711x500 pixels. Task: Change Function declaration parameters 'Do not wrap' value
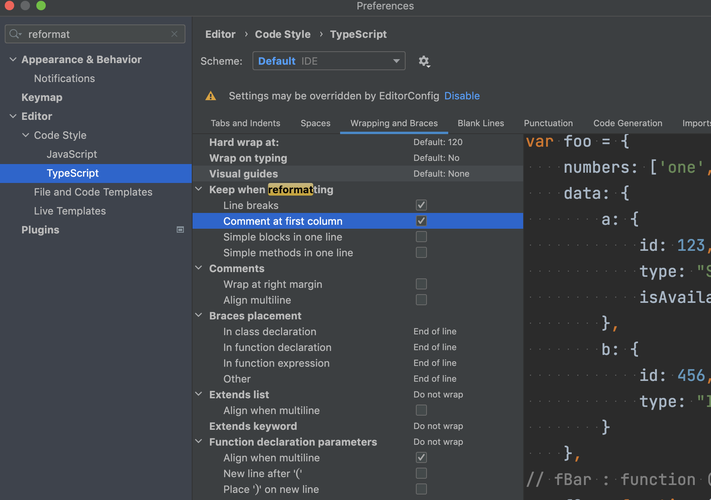point(438,442)
